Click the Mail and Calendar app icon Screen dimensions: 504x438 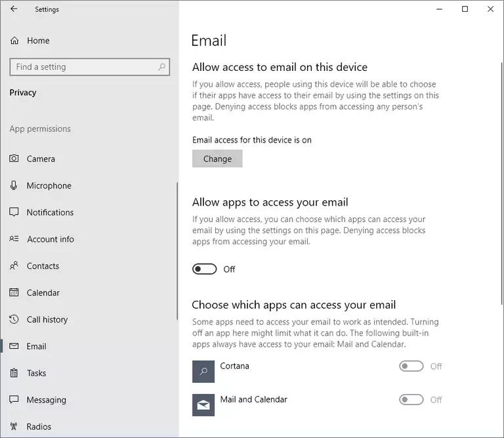click(203, 405)
